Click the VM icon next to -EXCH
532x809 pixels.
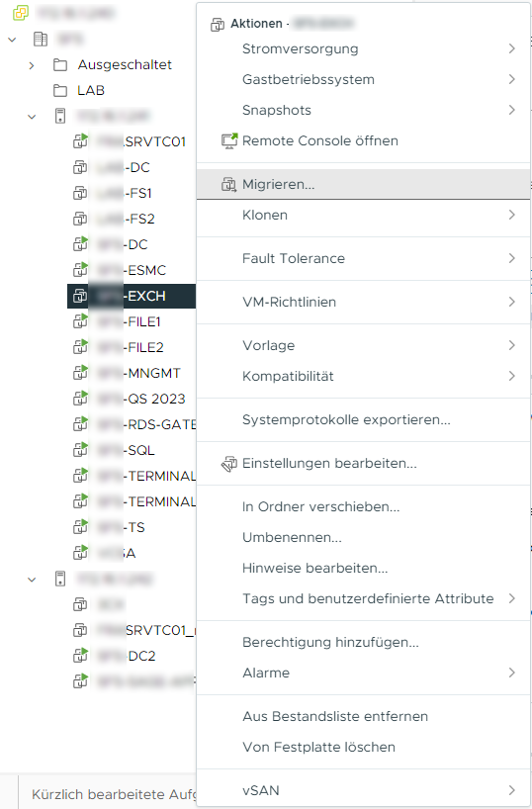80,296
